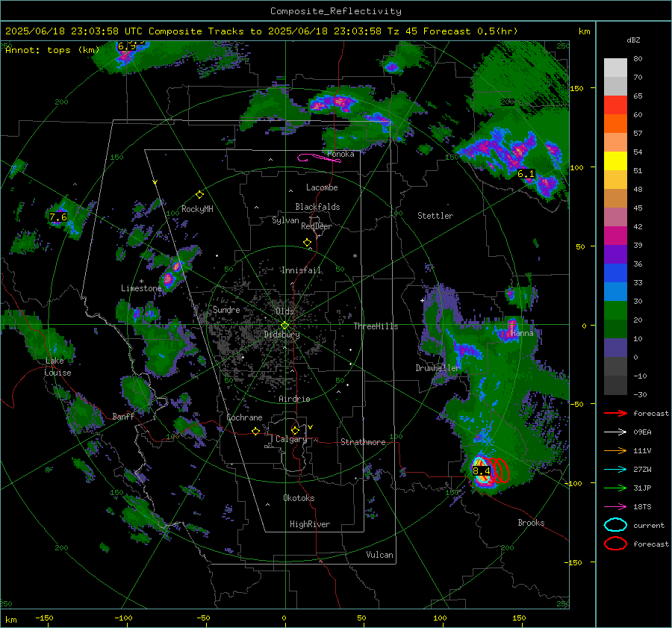Click the magenta 18TS arrow legend icon
Screen dimensions: 672x628
pos(615,507)
